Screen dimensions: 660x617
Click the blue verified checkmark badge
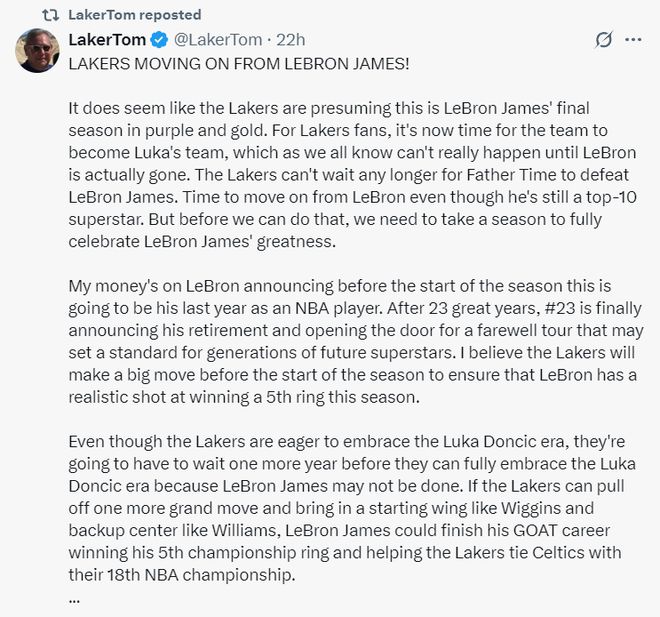159,40
